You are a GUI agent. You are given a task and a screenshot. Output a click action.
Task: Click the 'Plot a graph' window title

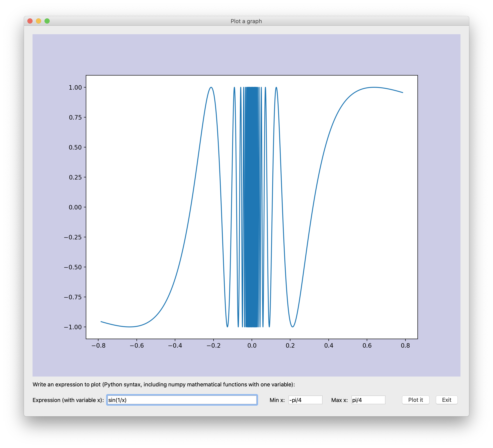[x=246, y=21]
